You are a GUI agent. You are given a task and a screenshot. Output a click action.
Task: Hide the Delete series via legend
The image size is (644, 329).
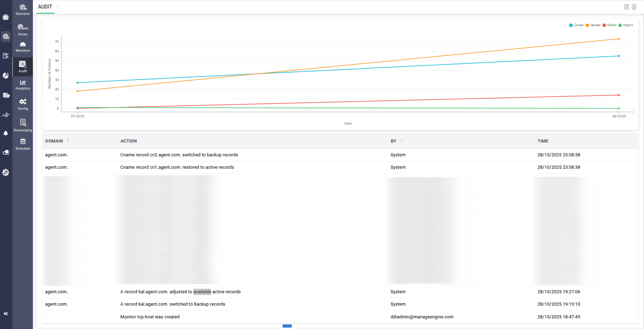[x=610, y=25]
